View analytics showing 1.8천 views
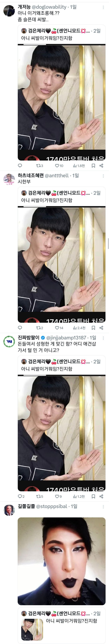Viewport: 109px width, 644px height. pyautogui.click(x=79, y=165)
